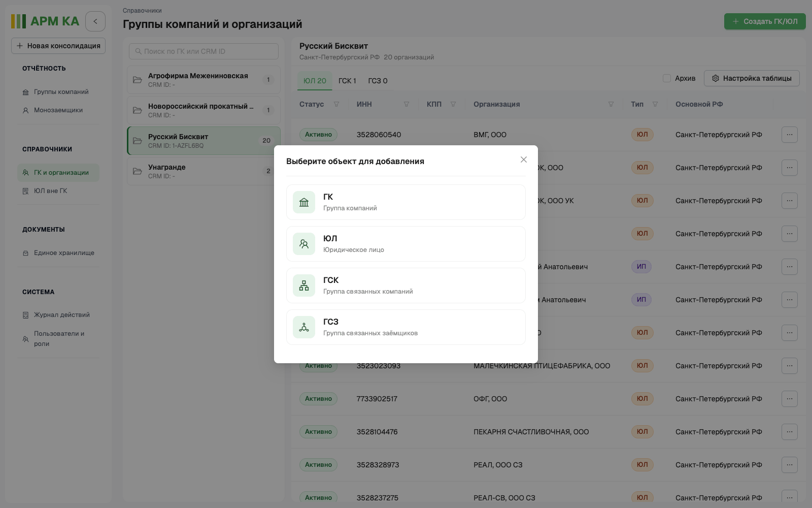Open row menu for ОФГ, ООО
Screen dimensions: 812x508
coord(790,399)
